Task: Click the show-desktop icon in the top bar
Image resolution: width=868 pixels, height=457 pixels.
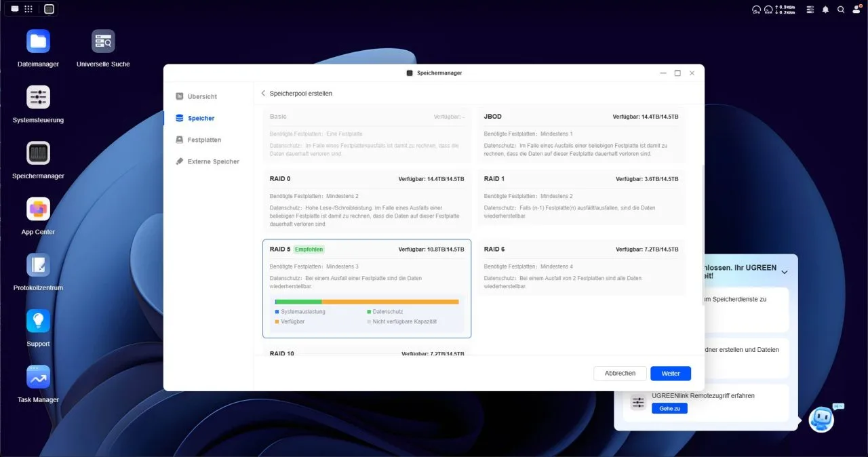Action: coord(15,9)
